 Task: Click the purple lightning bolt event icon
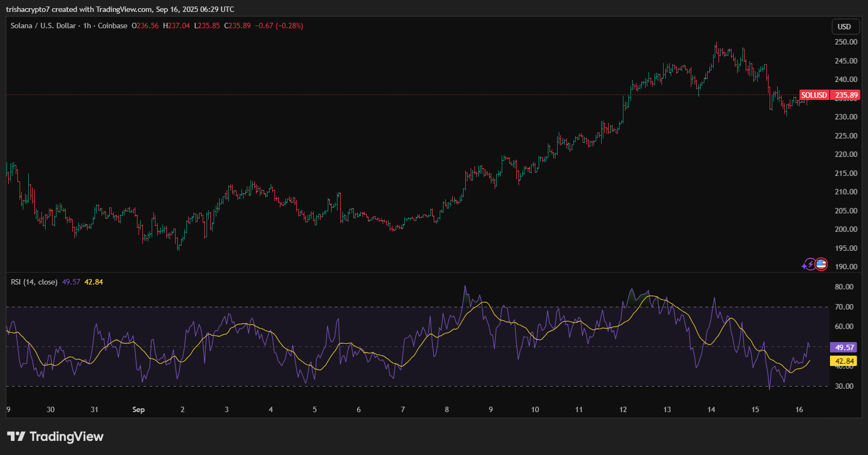809,264
